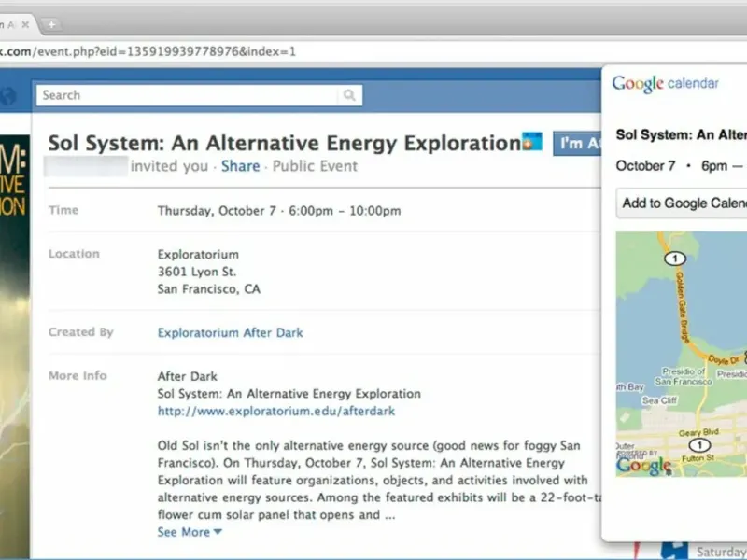The width and height of the screenshot is (747, 560).
Task: Open the Exploratorium After Dark creator link
Action: tap(230, 332)
